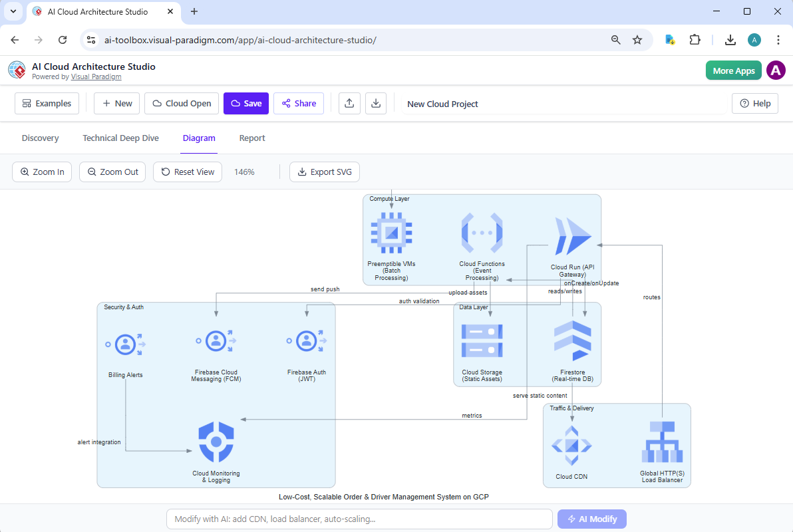Click the Firestore (Real-time DB) icon
Viewport: 793px width, 532px height.
[x=572, y=340]
